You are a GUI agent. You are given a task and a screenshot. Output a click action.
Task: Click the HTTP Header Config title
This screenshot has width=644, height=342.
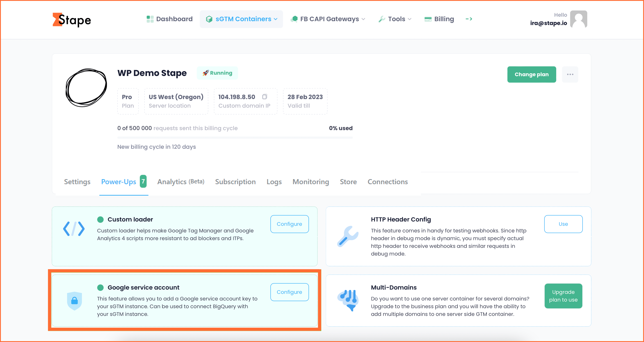point(401,219)
